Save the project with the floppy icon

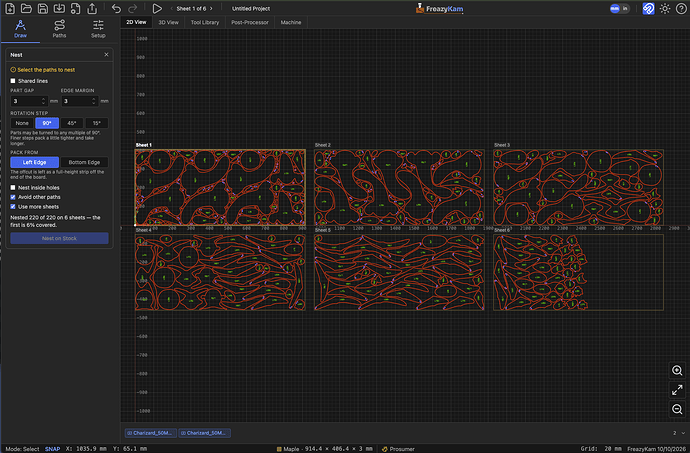coord(43,8)
